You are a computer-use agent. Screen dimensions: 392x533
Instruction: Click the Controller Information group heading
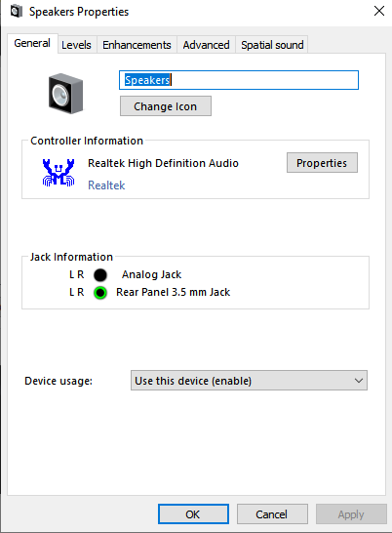[x=87, y=141]
